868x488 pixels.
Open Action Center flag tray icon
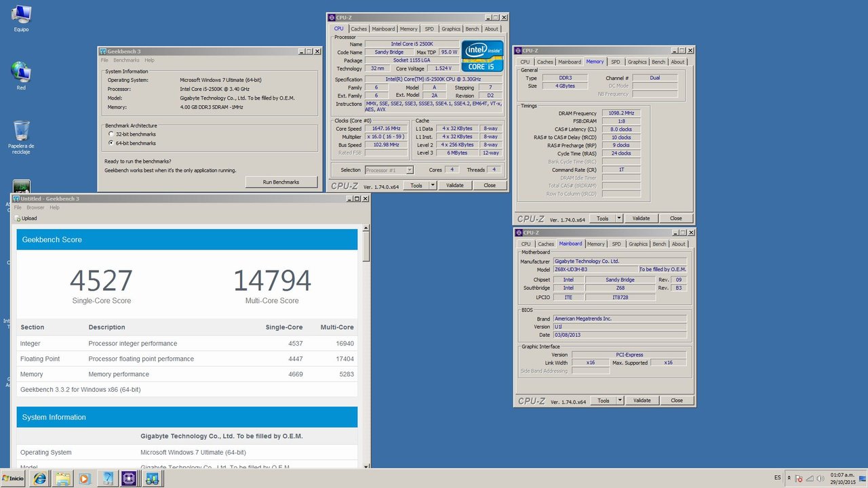click(x=799, y=479)
